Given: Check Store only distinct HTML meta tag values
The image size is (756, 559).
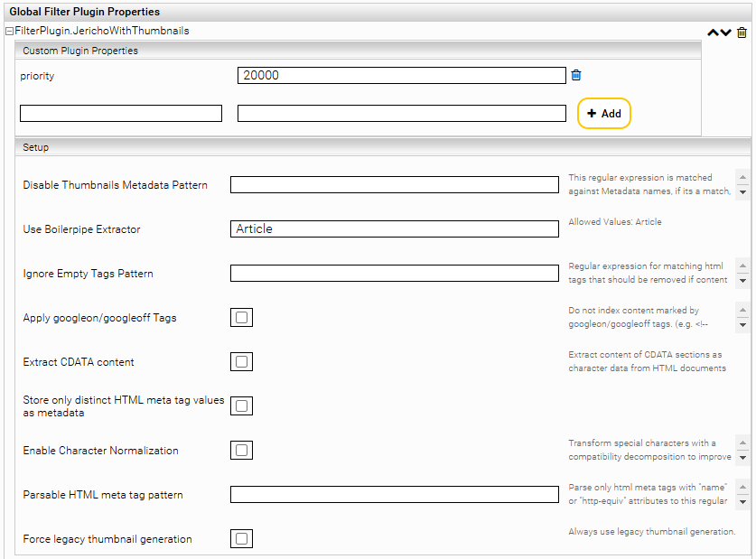Looking at the screenshot, I should 241,406.
